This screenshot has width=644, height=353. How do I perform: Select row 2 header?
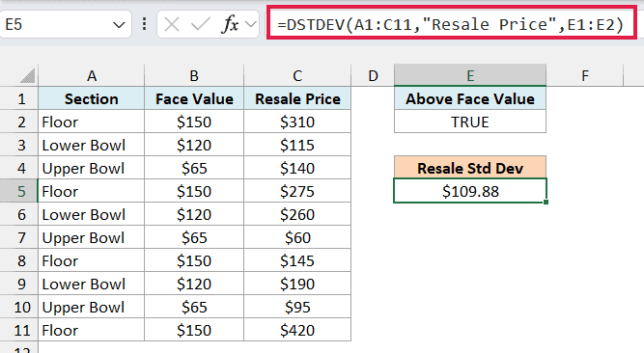point(19,122)
